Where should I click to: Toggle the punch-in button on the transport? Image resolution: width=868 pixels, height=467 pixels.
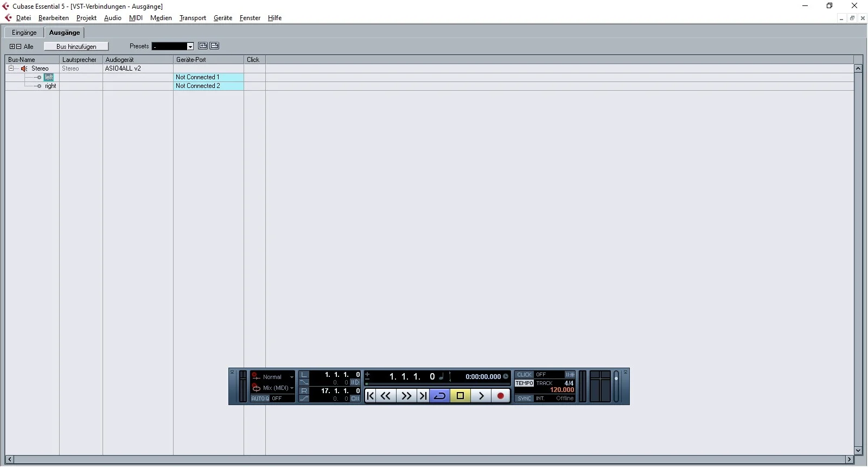point(304,382)
